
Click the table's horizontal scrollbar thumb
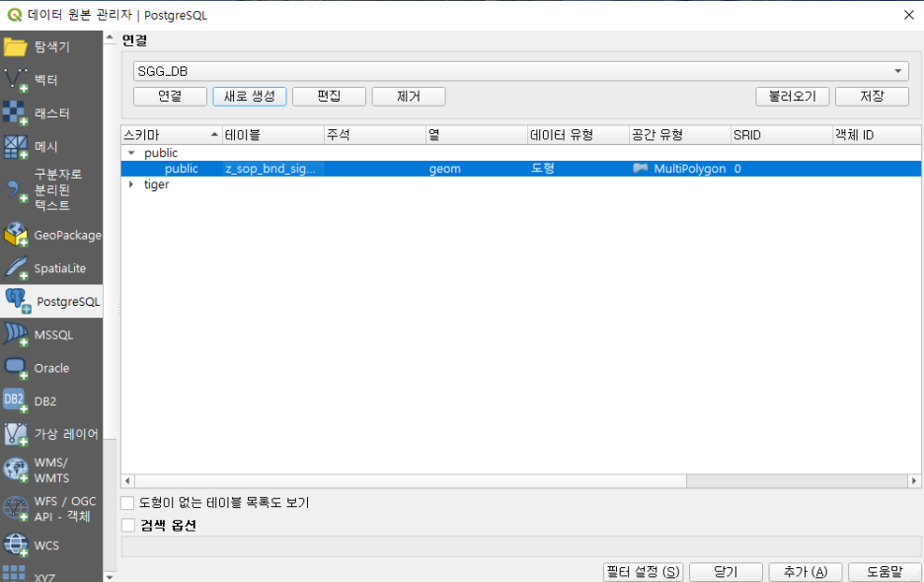pos(411,480)
